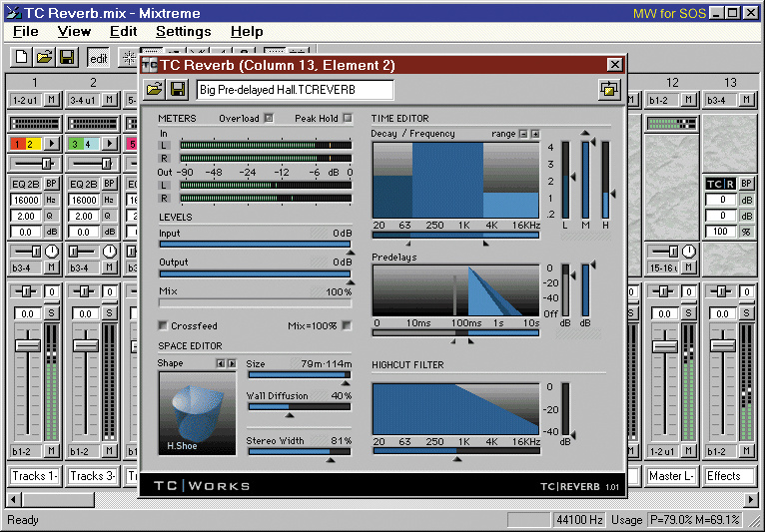
Task: Mute channel 1 with M button
Action: (x=51, y=100)
